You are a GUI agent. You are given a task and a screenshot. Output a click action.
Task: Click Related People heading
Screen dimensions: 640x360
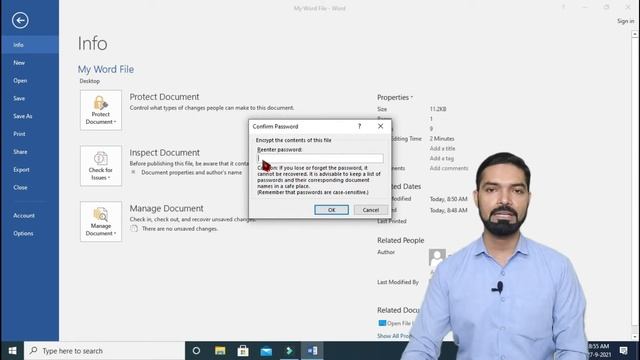[400, 240]
